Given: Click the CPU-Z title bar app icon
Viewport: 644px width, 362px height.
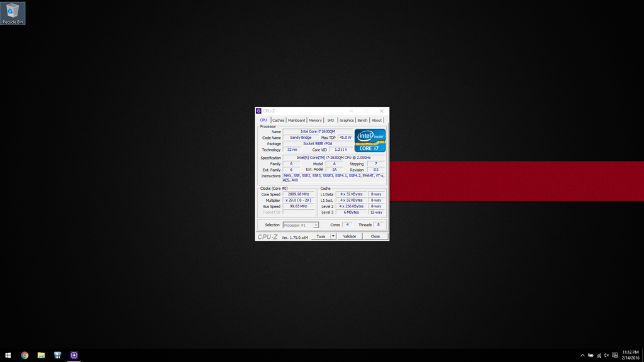Looking at the screenshot, I should point(258,111).
